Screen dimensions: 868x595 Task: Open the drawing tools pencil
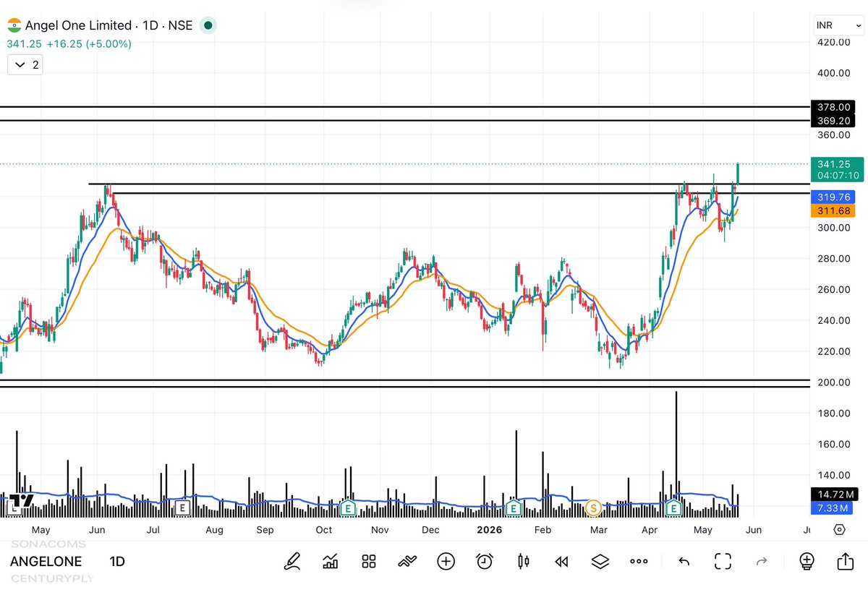point(292,561)
